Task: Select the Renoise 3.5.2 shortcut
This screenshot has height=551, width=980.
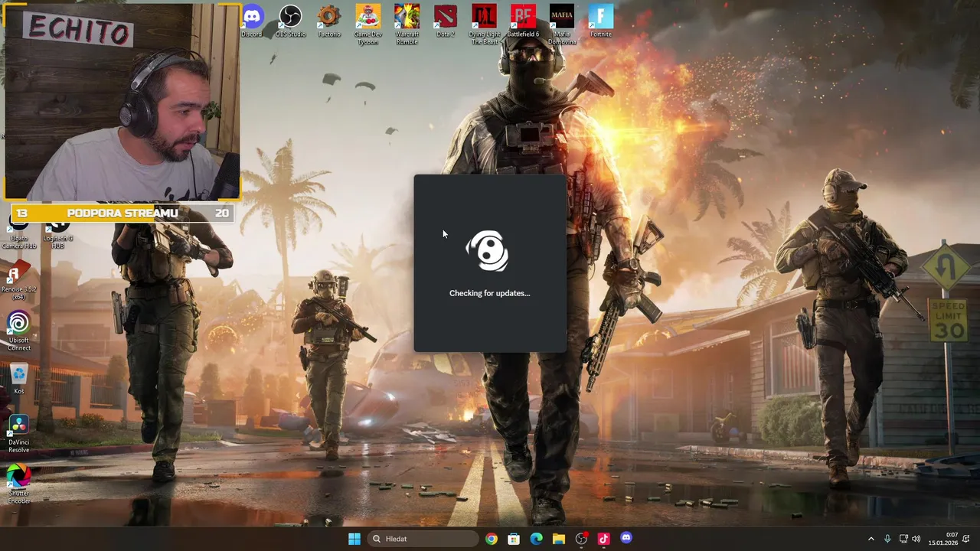Action: (x=18, y=281)
